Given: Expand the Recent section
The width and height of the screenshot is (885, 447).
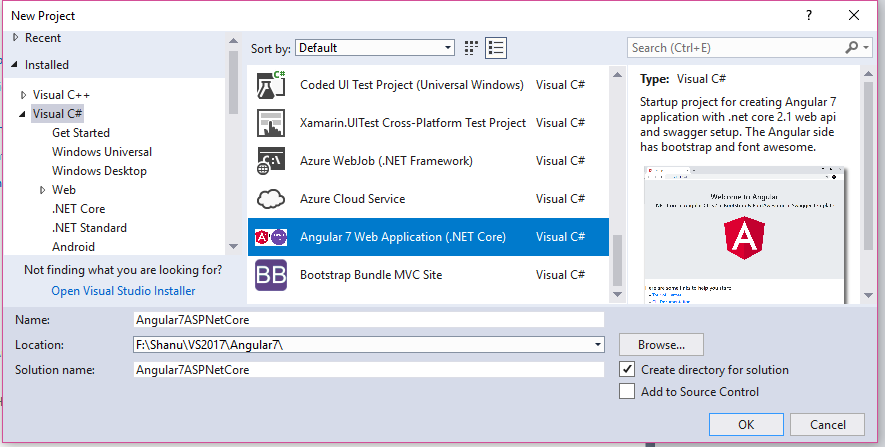Looking at the screenshot, I should coord(16,38).
